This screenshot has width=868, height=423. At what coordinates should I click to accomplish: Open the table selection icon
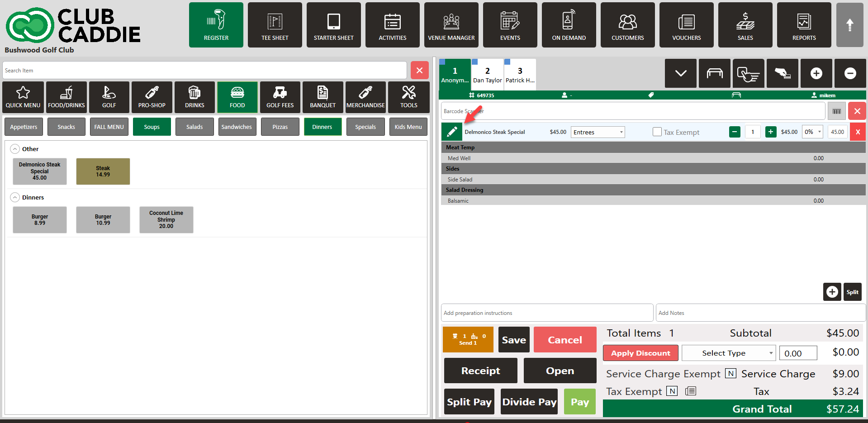(x=714, y=73)
